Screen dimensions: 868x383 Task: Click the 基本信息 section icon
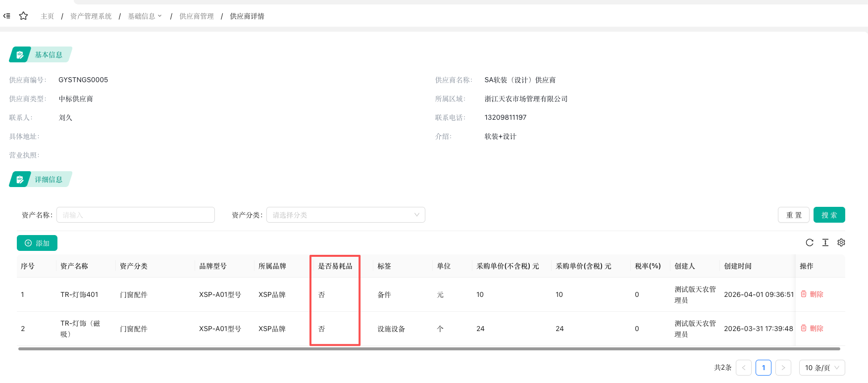(20, 55)
